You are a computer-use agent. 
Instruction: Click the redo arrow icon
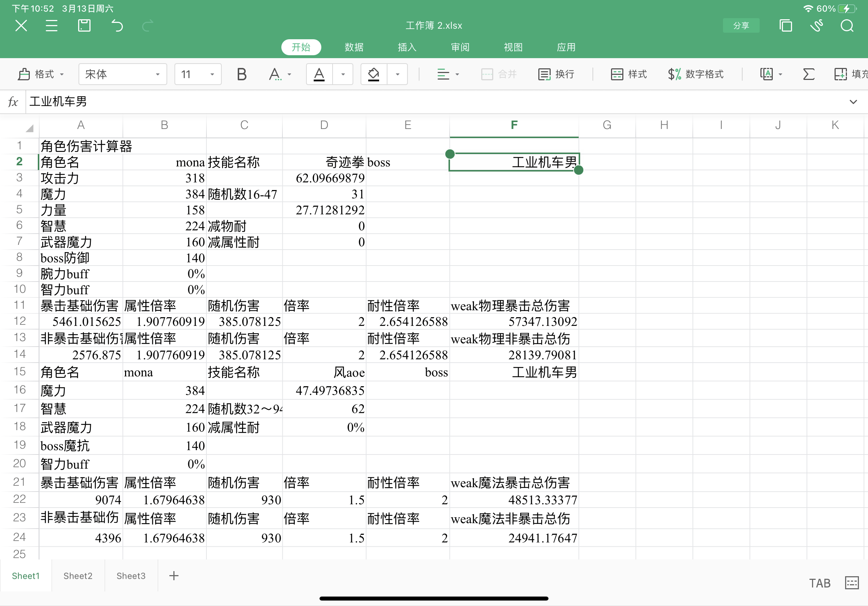(x=148, y=26)
